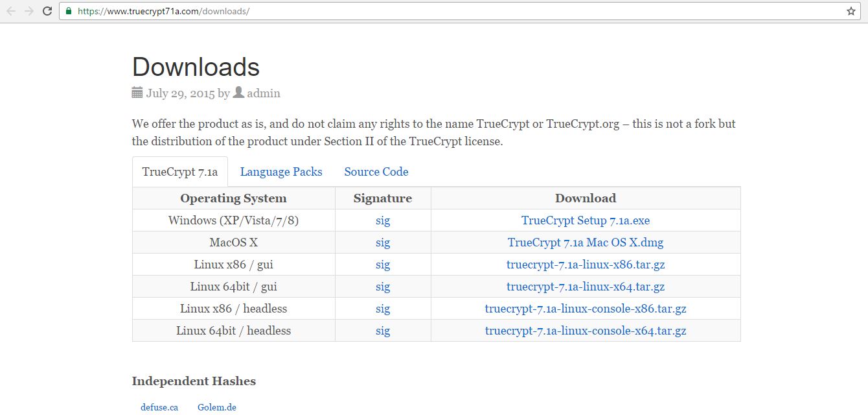
Task: Open the sig link for the MacOS X row
Action: click(383, 243)
